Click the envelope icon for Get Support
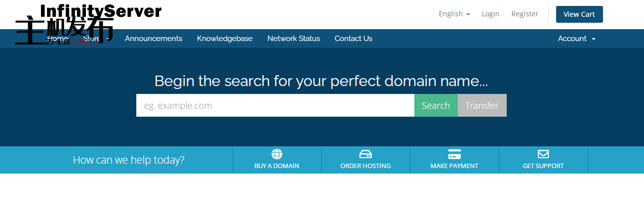This screenshot has width=644, height=220. coord(543,154)
